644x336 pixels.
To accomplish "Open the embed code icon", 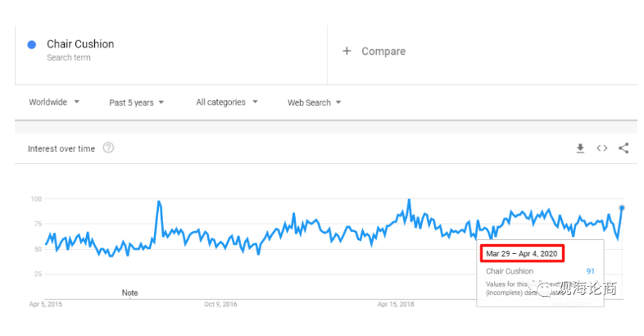I will [x=601, y=148].
